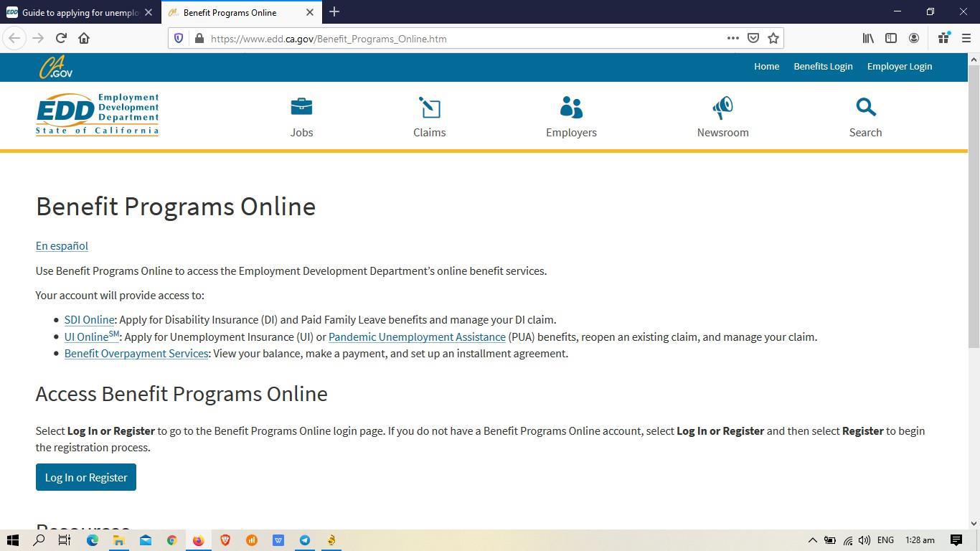Open the Jobs briefcase icon
Image resolution: width=980 pixels, height=551 pixels.
coord(301,108)
